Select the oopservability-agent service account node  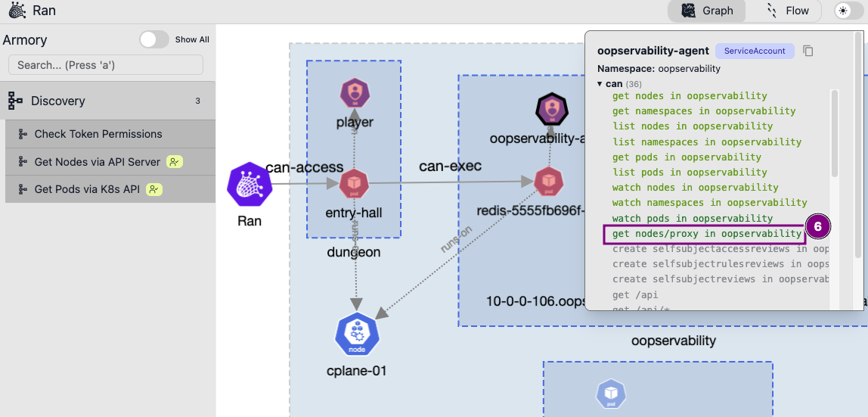click(x=552, y=110)
